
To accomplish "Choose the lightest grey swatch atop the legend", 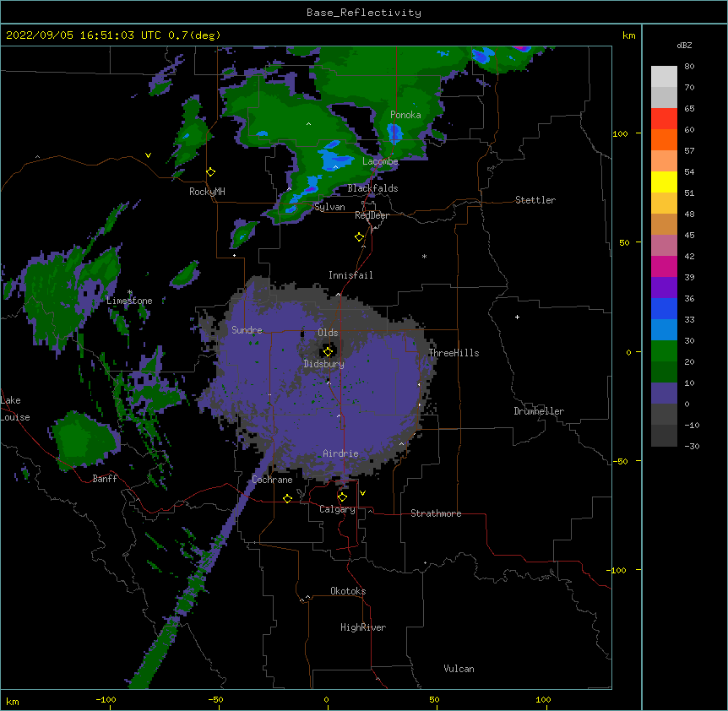I will pyautogui.click(x=664, y=76).
